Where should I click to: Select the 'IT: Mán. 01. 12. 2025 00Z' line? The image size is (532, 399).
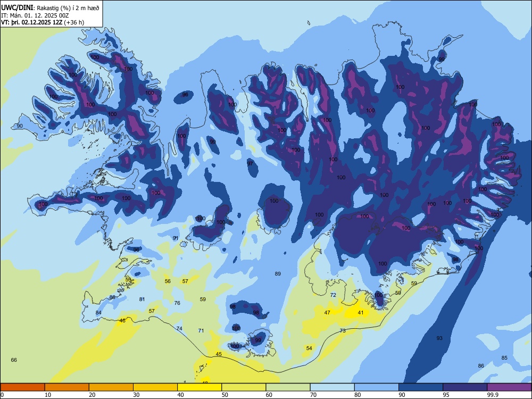pos(35,15)
